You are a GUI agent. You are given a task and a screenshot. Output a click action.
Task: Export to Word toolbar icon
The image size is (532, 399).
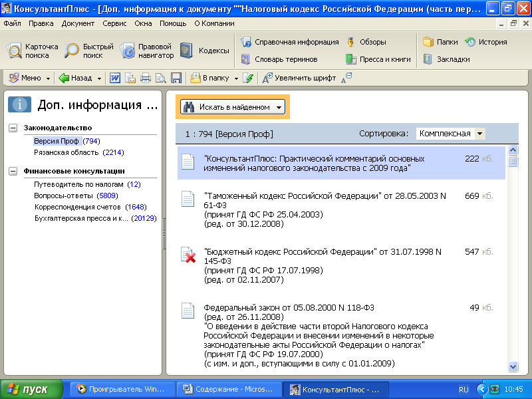(114, 78)
